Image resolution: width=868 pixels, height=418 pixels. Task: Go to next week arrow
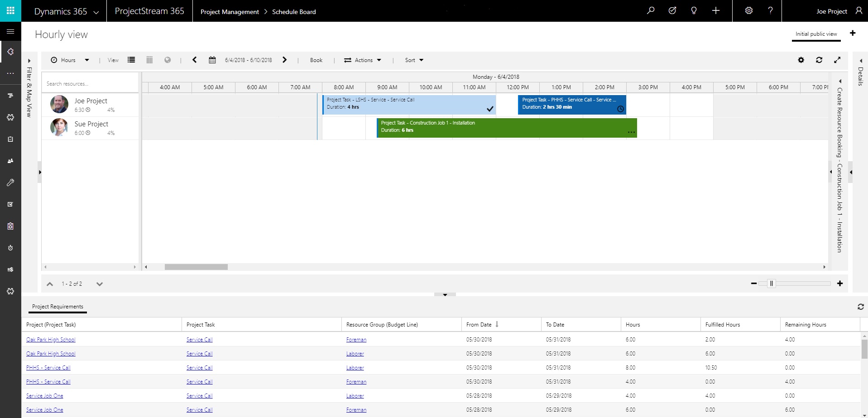point(284,60)
